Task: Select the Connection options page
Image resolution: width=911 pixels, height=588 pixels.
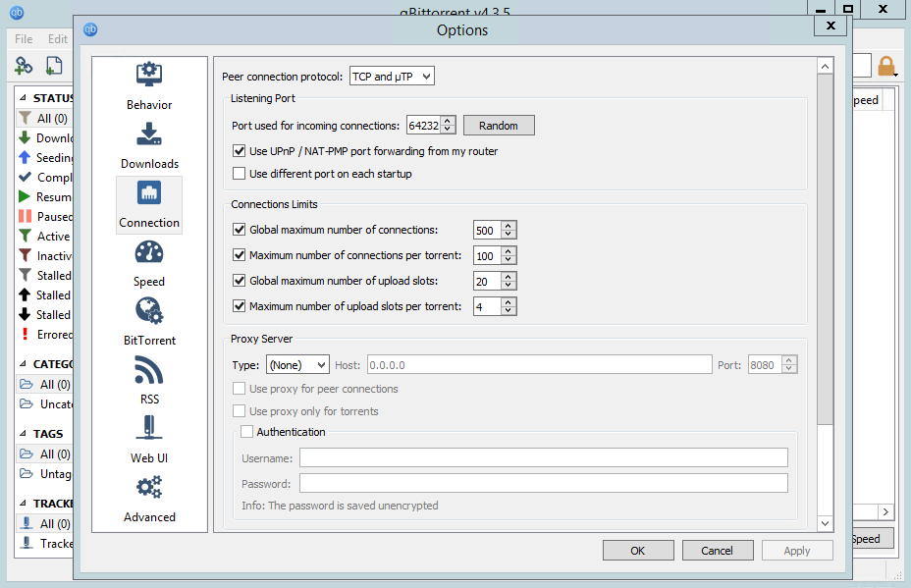Action: 149,205
